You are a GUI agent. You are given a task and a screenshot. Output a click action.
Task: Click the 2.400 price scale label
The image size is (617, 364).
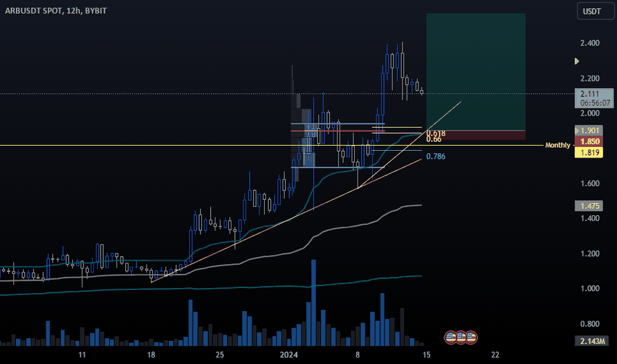click(590, 43)
